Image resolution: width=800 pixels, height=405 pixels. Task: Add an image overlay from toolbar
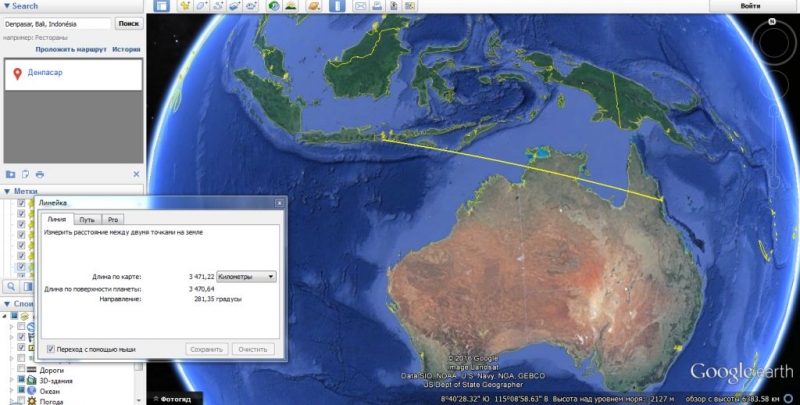(x=235, y=6)
